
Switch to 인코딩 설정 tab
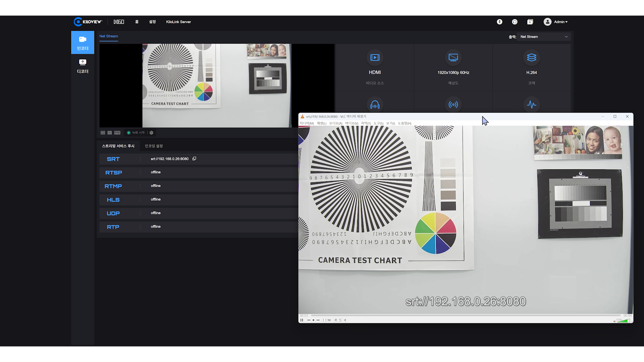154,146
